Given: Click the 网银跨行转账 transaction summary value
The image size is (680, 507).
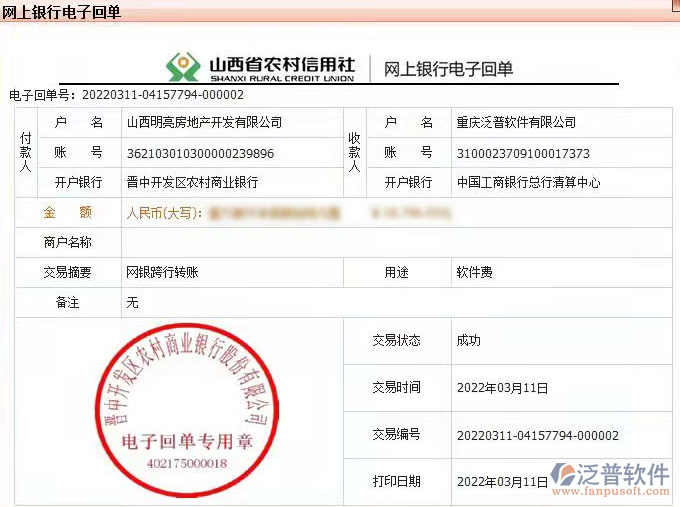Looking at the screenshot, I should coord(162,272).
